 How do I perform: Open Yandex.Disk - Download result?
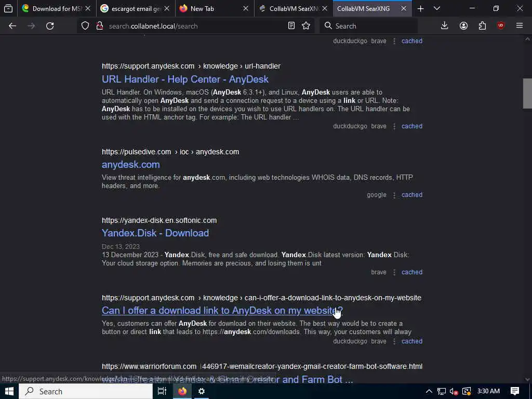[x=155, y=233]
